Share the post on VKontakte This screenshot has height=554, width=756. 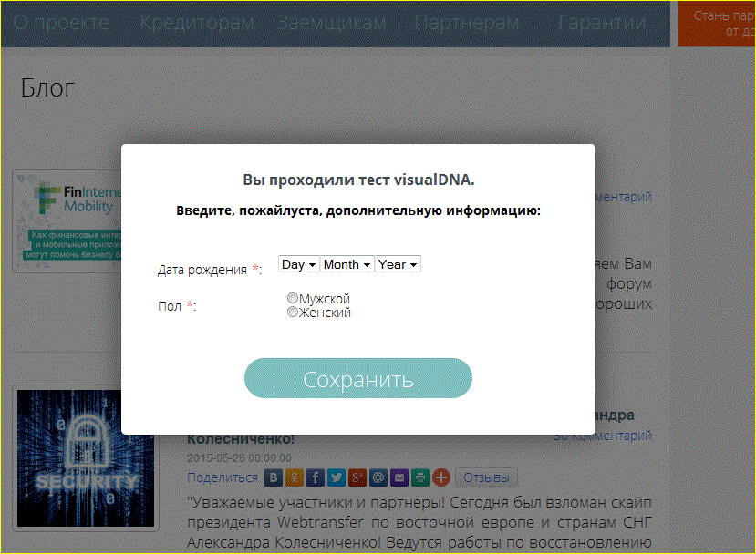(273, 477)
